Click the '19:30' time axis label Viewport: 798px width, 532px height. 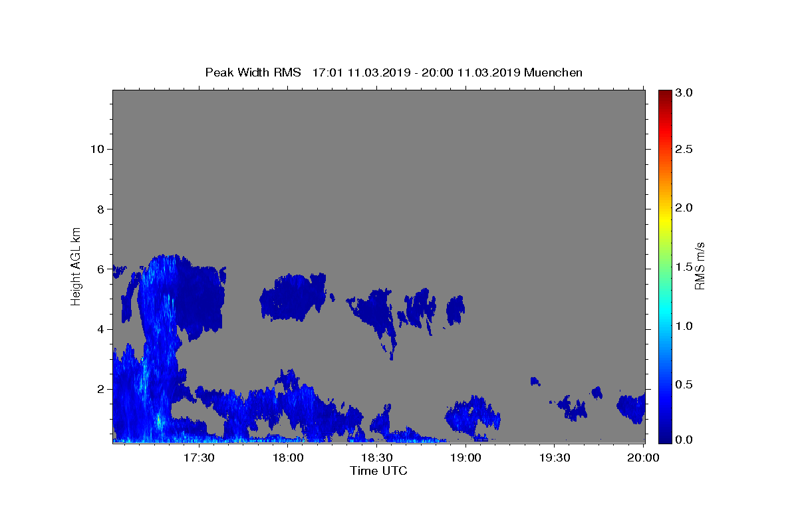[x=554, y=458]
